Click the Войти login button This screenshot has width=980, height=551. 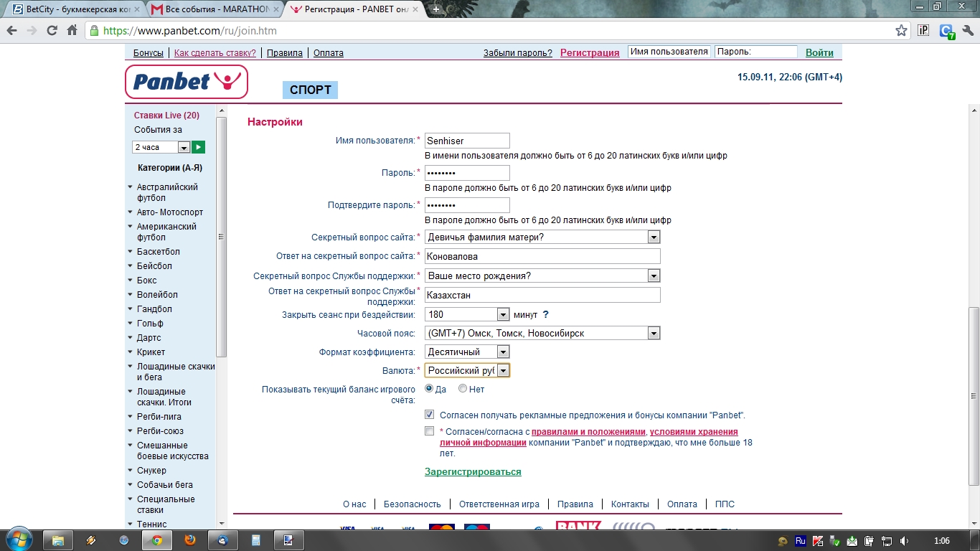(819, 52)
